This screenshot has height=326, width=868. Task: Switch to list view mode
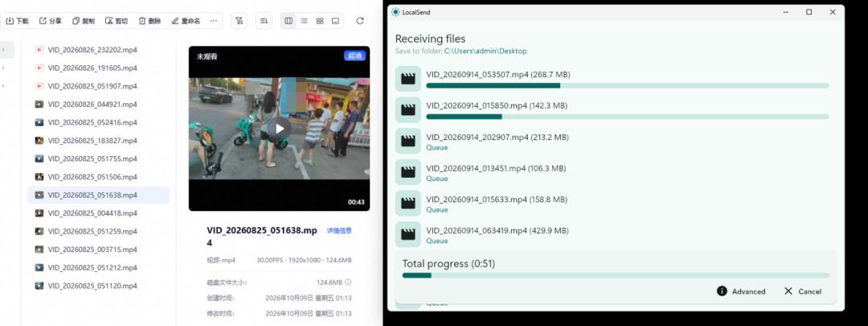coord(304,21)
